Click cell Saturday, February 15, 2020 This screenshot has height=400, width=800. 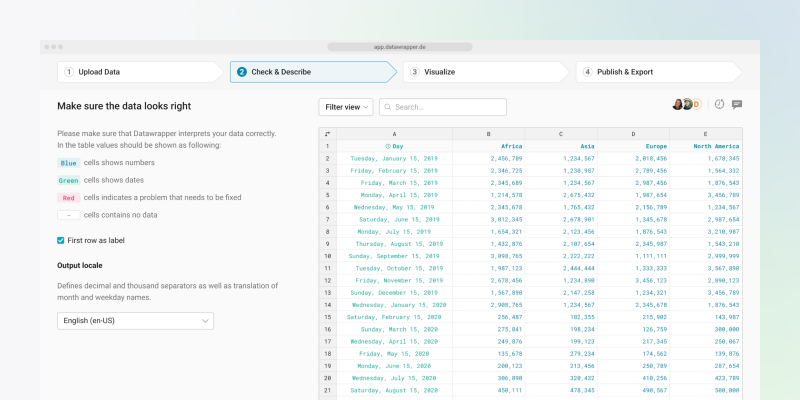coord(394,317)
